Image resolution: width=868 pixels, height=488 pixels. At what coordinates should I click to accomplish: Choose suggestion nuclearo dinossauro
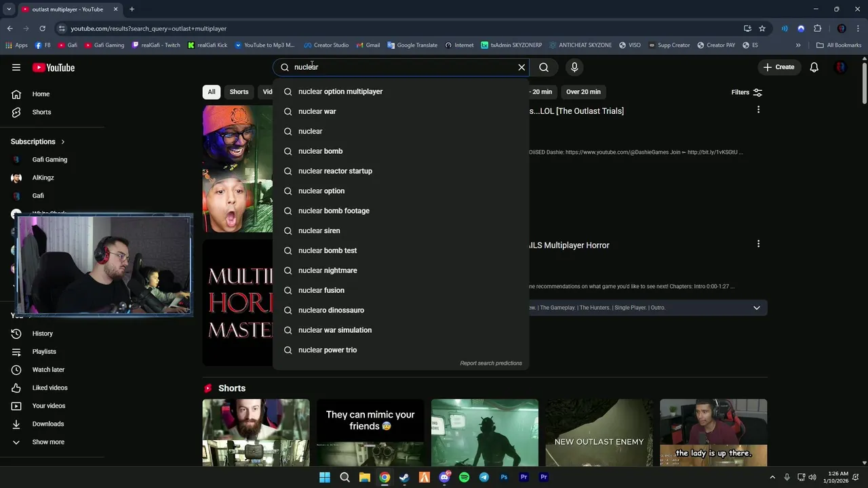[401, 310]
